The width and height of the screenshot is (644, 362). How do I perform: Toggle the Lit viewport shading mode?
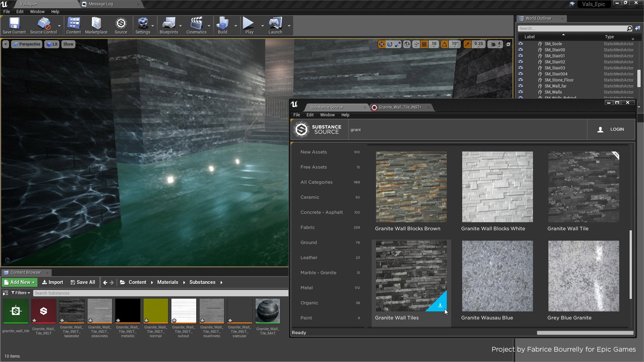52,44
